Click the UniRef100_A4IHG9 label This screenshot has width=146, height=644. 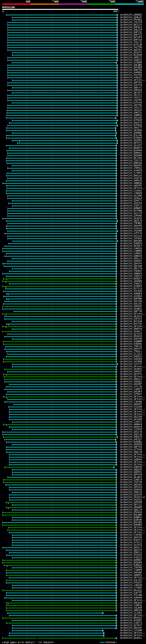coord(131,419)
